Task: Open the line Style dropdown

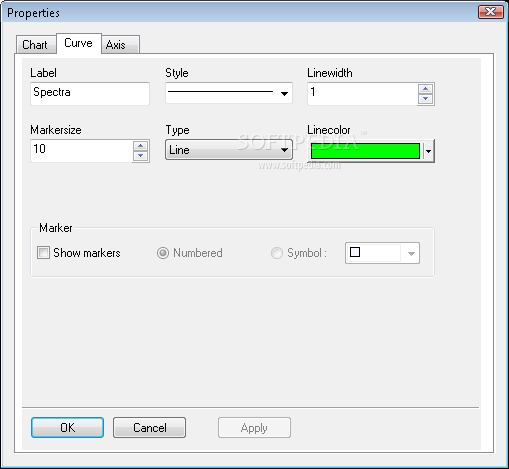Action: point(229,93)
